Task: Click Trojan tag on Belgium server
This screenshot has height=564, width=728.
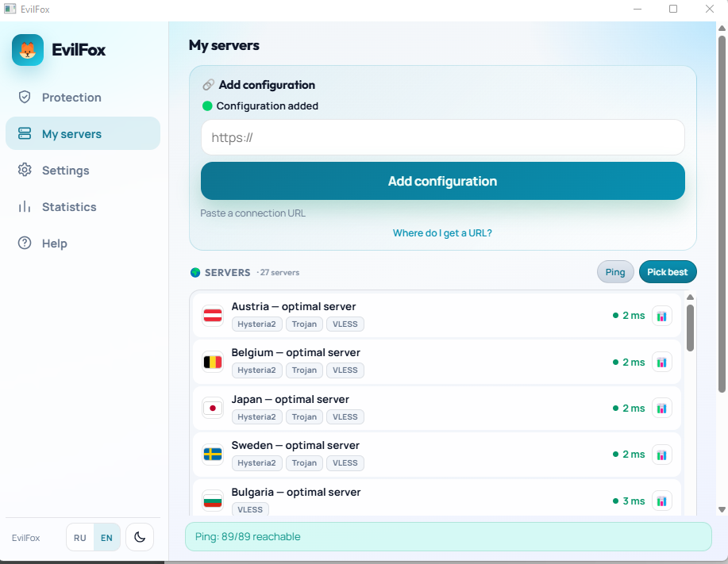Action: (304, 370)
